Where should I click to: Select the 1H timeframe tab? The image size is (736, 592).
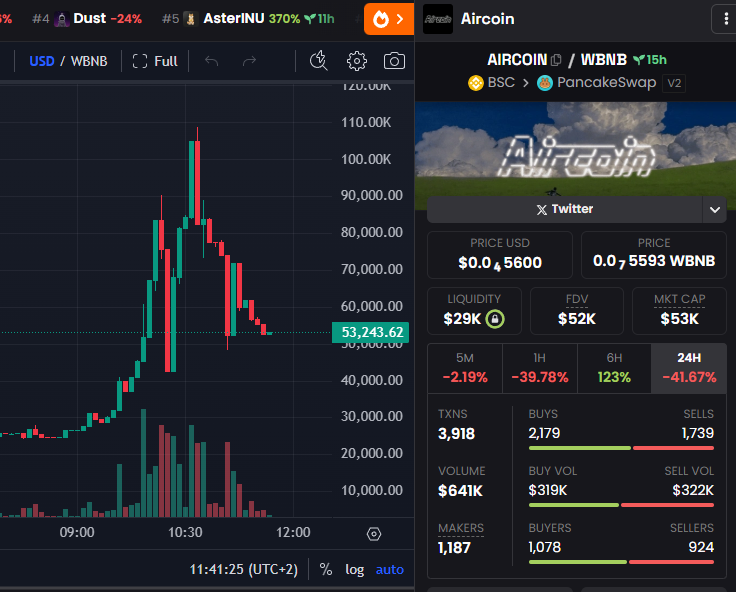(x=540, y=368)
